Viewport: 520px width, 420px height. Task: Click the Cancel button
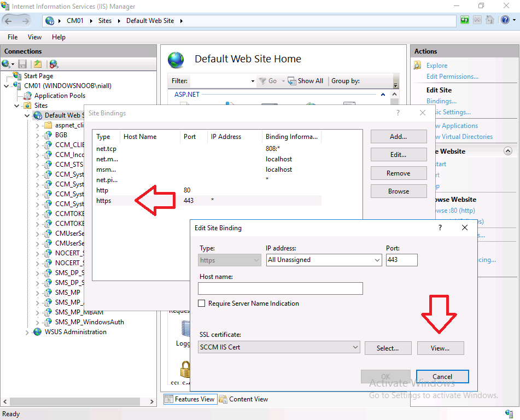442,377
